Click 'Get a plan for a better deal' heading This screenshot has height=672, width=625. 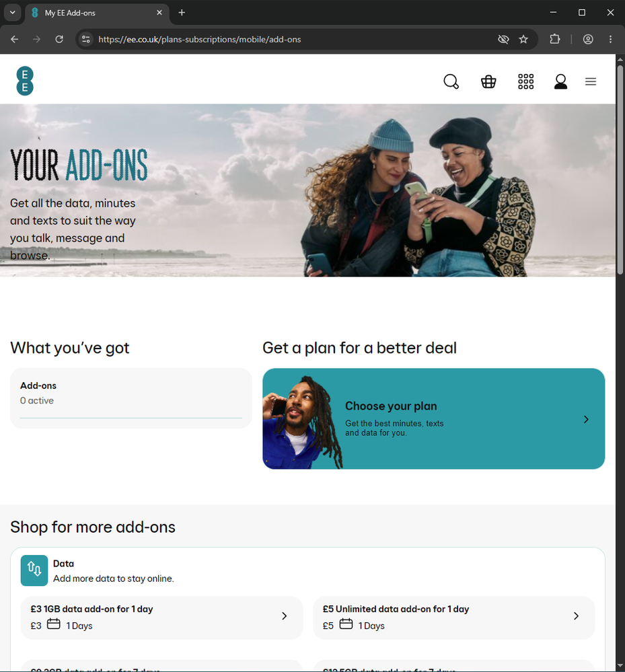359,348
